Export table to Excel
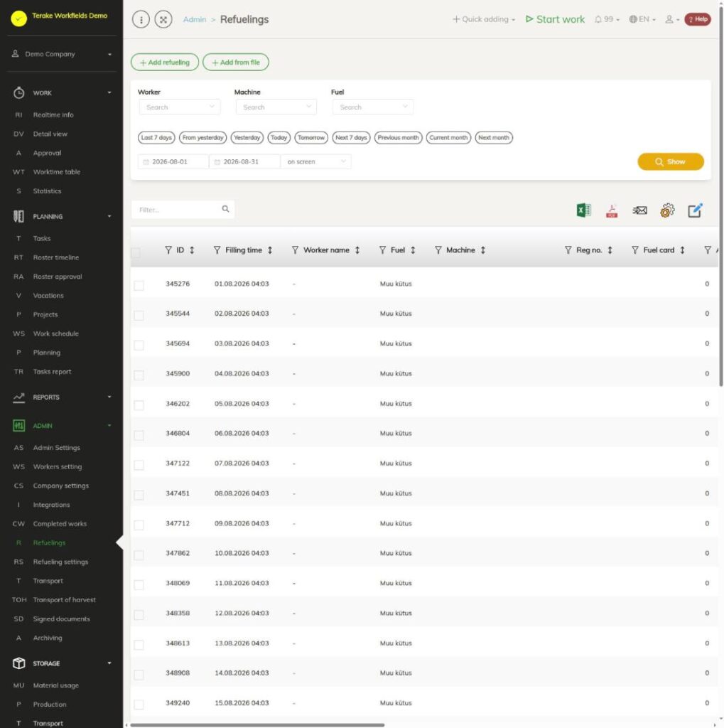 point(583,210)
